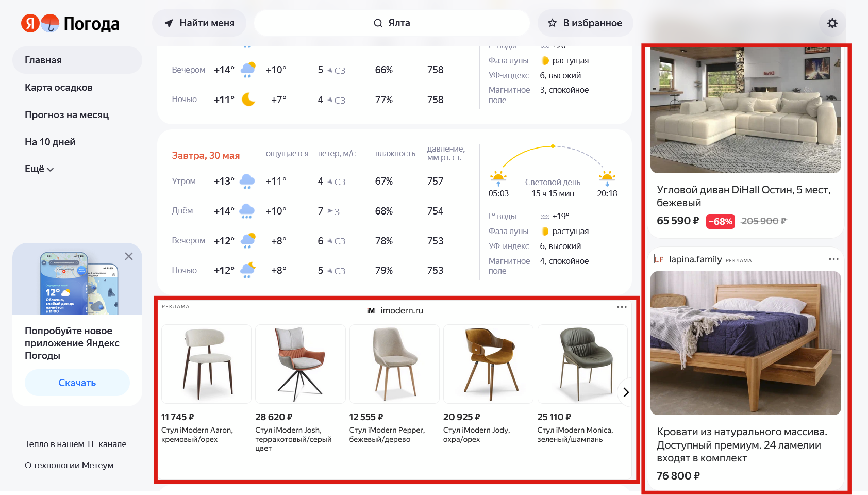Click the 25 110 ₽ chair price

point(554,417)
